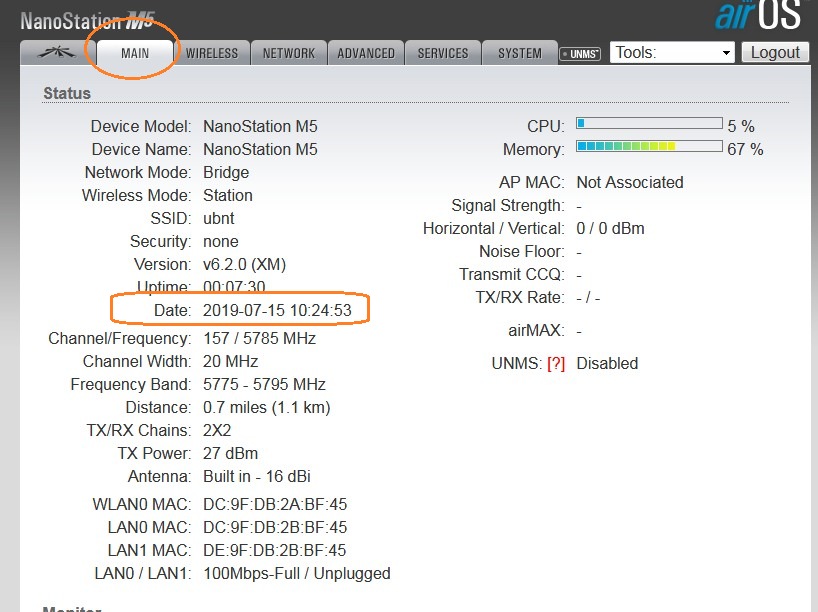818x612 pixels.
Task: Click the LAN1 MAC address DE:9F:DB:2B:BF:45
Action: pyautogui.click(x=275, y=550)
